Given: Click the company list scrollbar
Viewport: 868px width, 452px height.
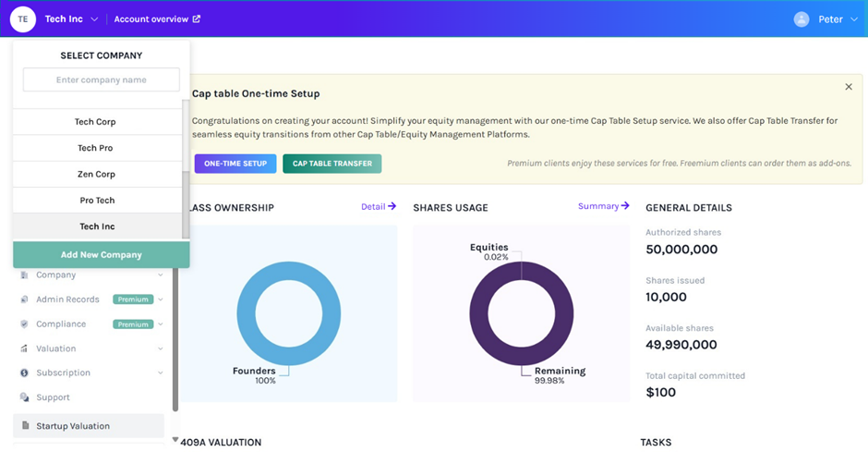Looking at the screenshot, I should (x=186, y=204).
